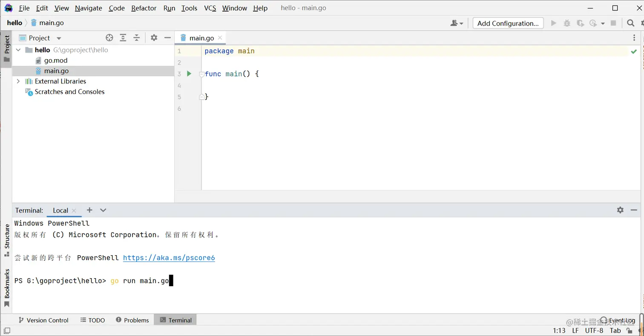Click the terminal command input line

[x=94, y=281]
